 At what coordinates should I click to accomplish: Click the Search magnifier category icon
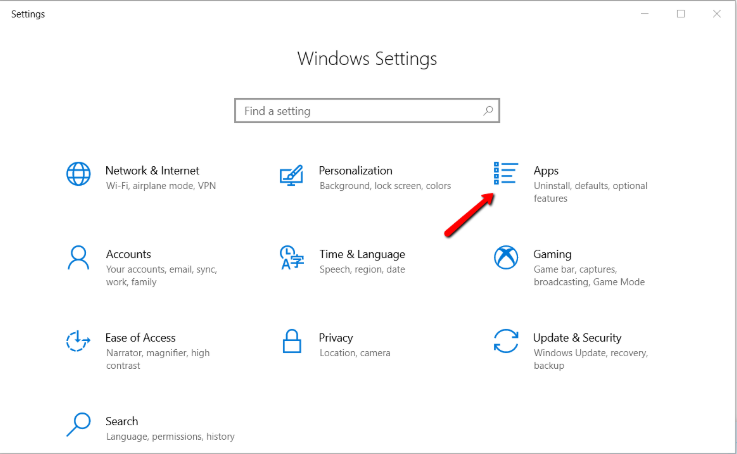78,424
